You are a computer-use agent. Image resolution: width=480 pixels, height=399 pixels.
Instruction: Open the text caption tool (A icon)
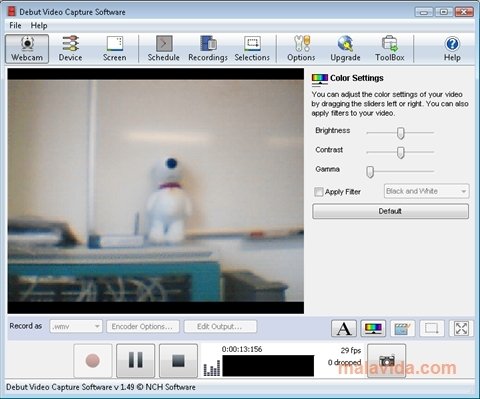pos(344,328)
